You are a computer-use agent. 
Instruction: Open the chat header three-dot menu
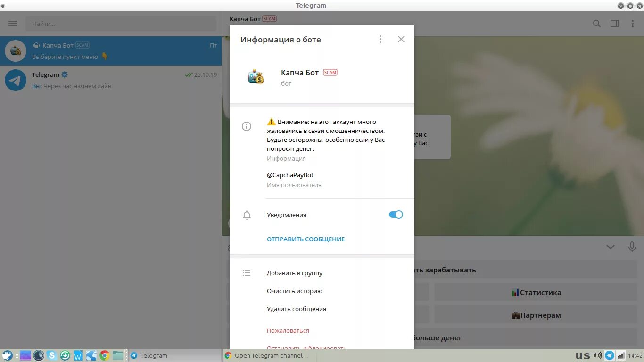[633, 24]
